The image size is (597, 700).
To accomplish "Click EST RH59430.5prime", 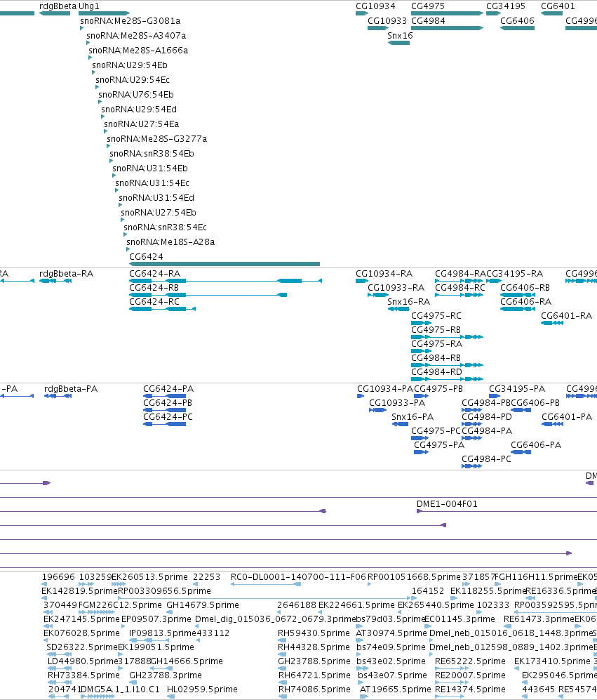I will 281,640.
